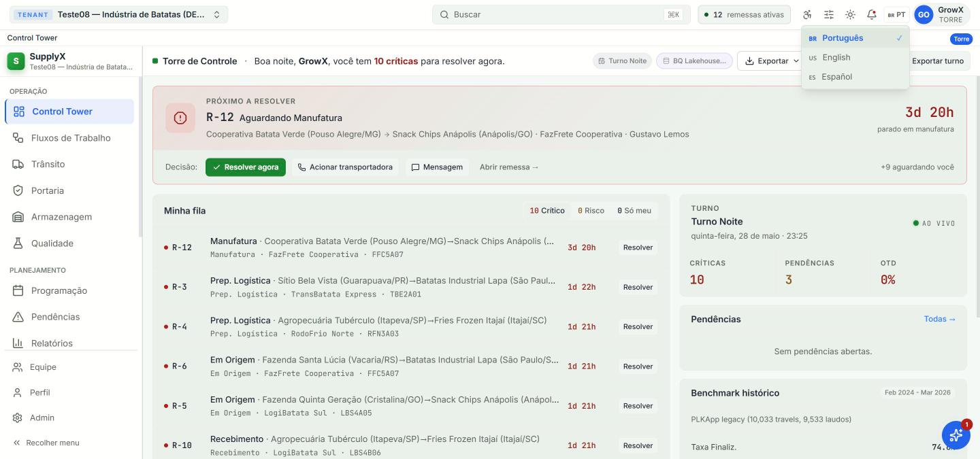Screen dimensions: 980x459
Task: Open the BR PT language selector
Action: click(896, 14)
